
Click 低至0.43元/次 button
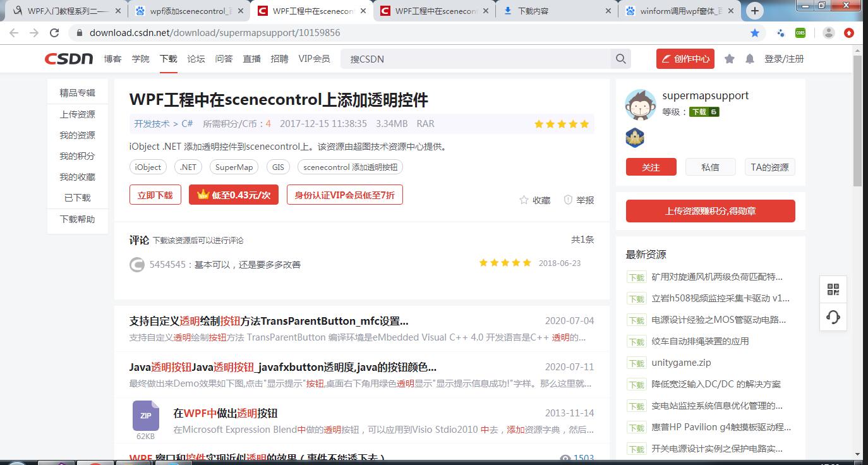(x=234, y=195)
